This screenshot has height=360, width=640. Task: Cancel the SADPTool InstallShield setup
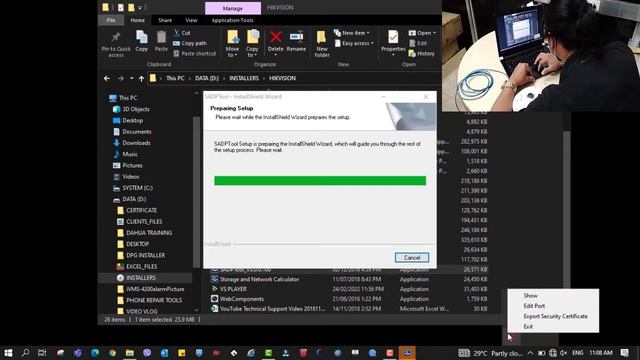[412, 258]
